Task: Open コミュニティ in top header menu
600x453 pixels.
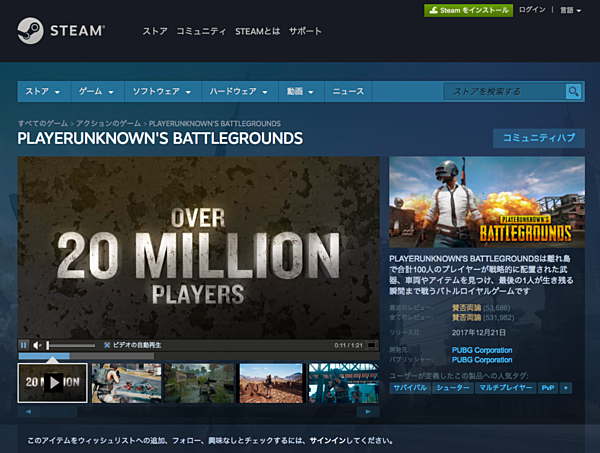Action: 201,31
